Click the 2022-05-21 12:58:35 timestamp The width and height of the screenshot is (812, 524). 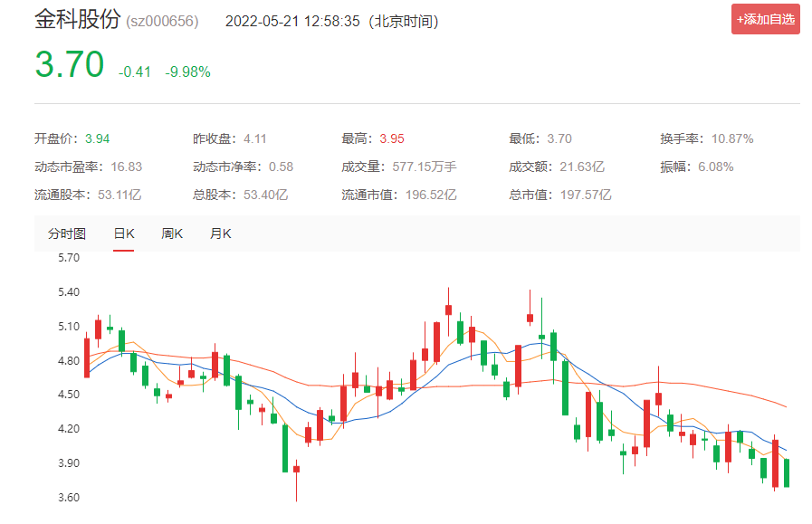(x=291, y=21)
